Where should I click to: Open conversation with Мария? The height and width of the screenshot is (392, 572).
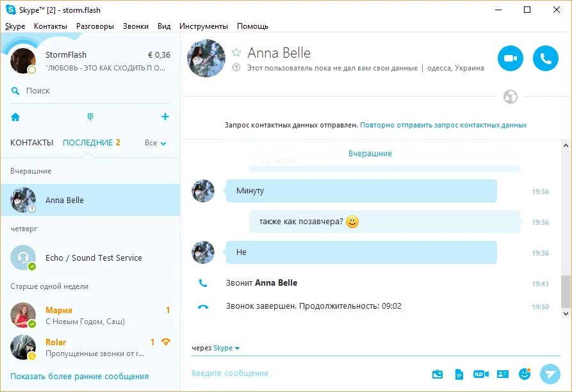pos(90,315)
